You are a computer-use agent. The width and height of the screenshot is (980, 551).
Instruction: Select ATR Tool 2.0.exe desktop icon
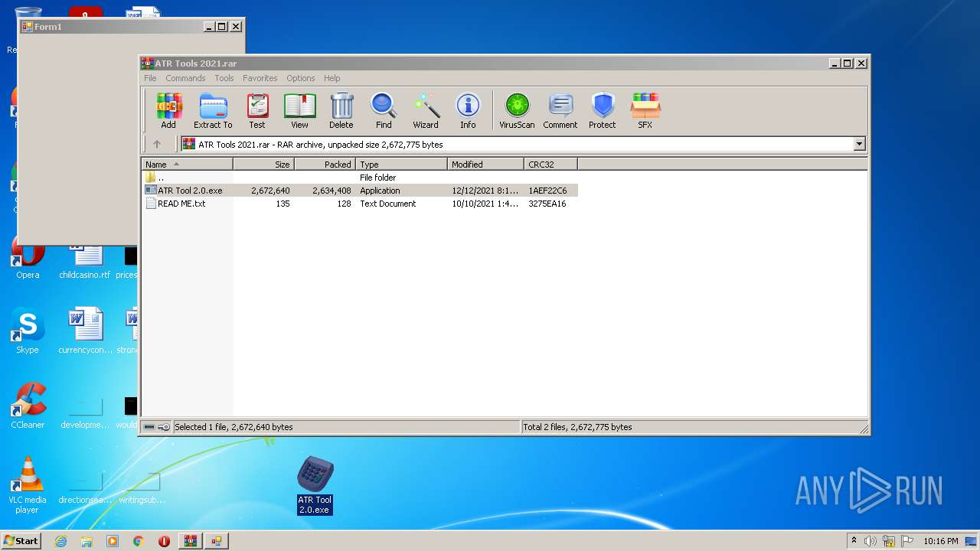point(315,485)
